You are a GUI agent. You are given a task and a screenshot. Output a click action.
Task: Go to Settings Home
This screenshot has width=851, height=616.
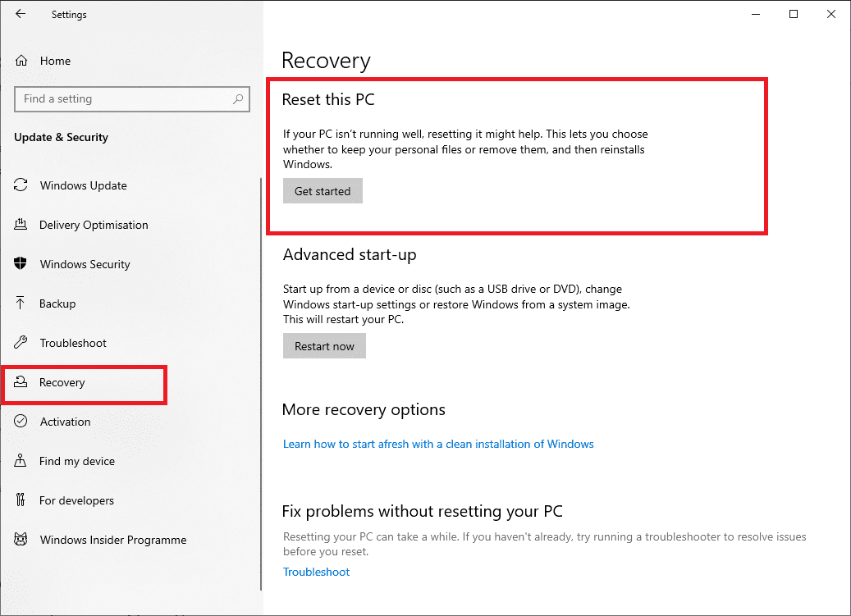click(x=55, y=61)
